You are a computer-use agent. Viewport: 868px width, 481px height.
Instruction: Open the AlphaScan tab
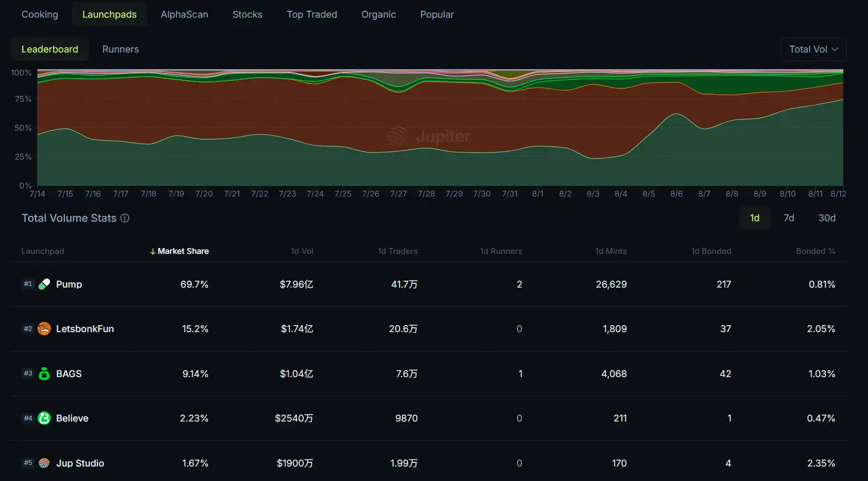pyautogui.click(x=184, y=14)
